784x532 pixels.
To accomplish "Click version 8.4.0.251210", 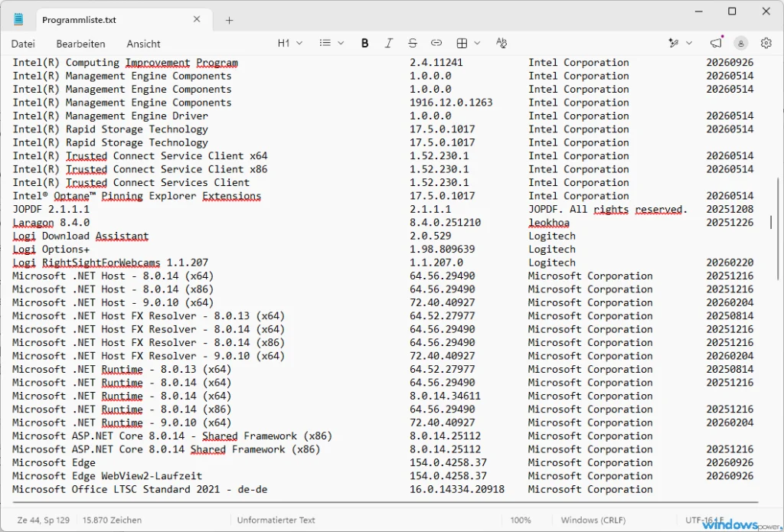I will (445, 223).
